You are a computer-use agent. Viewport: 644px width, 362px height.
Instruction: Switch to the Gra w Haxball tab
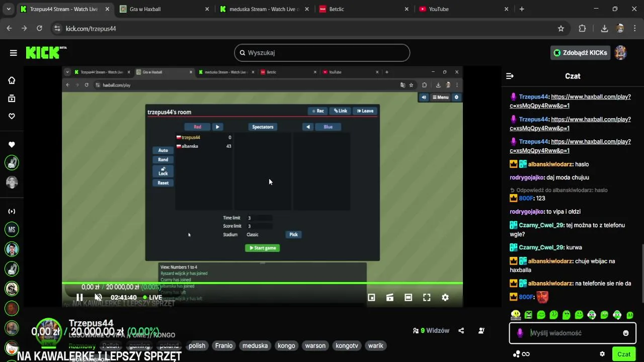[x=166, y=9]
